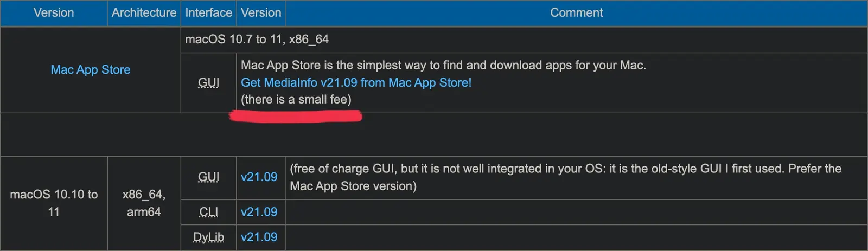This screenshot has width=868, height=251.
Task: Click the first Version column header
Action: tap(54, 12)
